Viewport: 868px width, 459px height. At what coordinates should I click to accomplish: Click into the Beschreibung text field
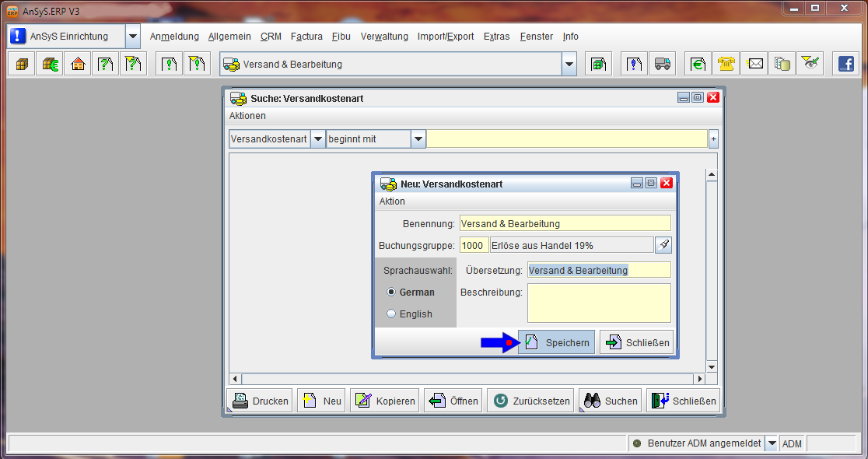(x=598, y=303)
